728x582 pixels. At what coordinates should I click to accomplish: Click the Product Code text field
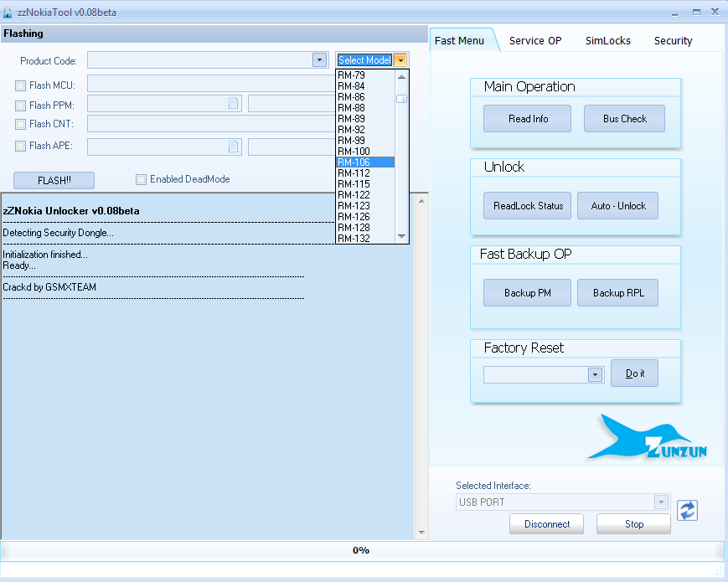coord(200,59)
